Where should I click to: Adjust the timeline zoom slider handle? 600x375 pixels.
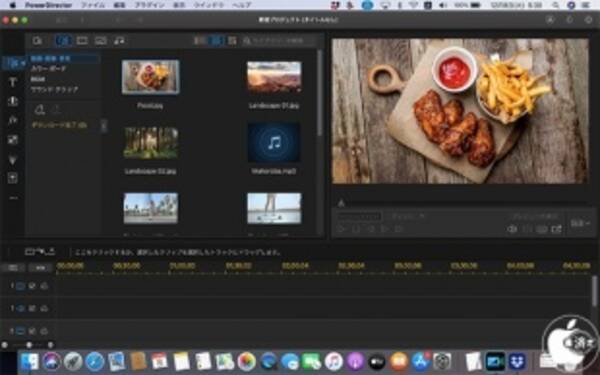pos(29,345)
